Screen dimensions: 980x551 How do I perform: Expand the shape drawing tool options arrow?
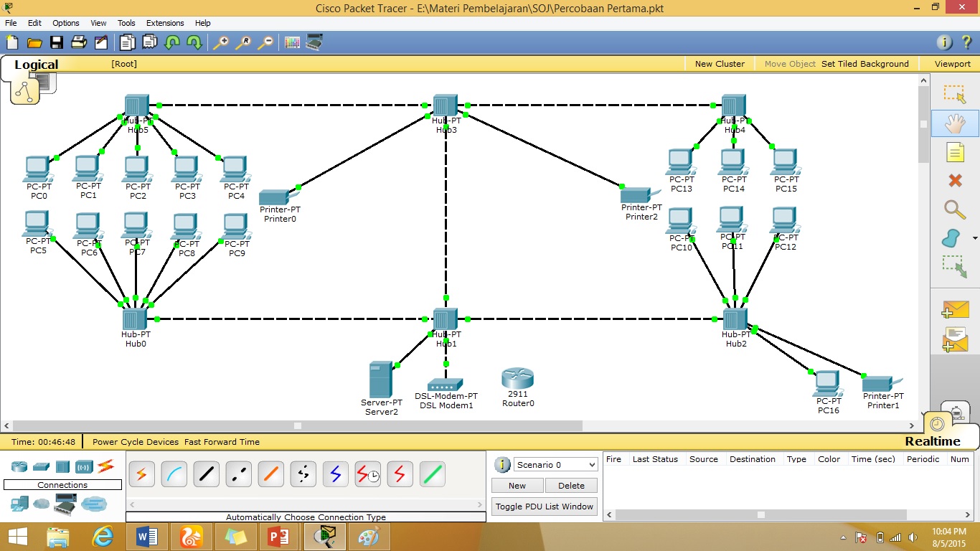[974, 237]
